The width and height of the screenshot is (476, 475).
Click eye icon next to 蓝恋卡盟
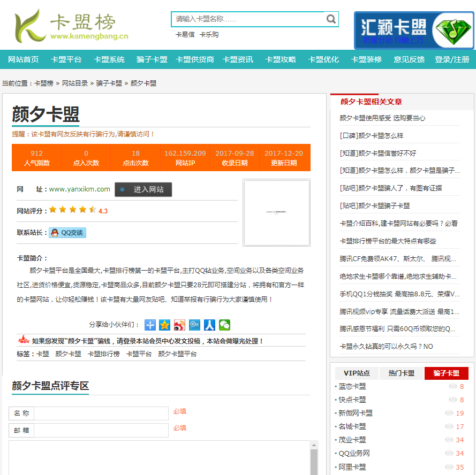coord(452,386)
